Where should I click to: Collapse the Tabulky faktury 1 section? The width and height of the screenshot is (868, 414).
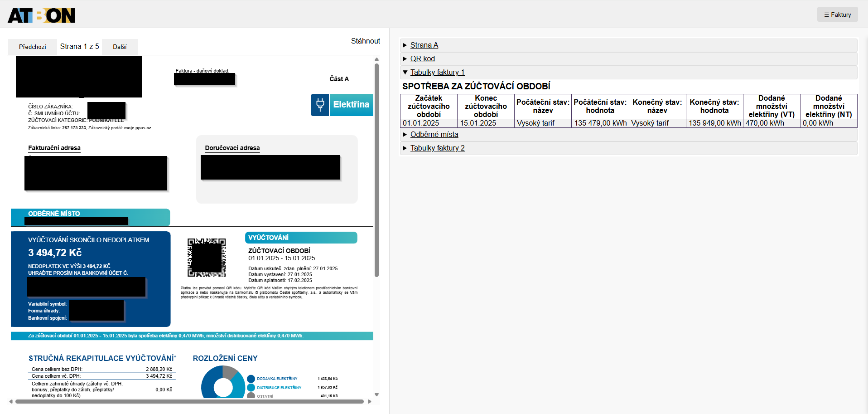pyautogui.click(x=437, y=72)
